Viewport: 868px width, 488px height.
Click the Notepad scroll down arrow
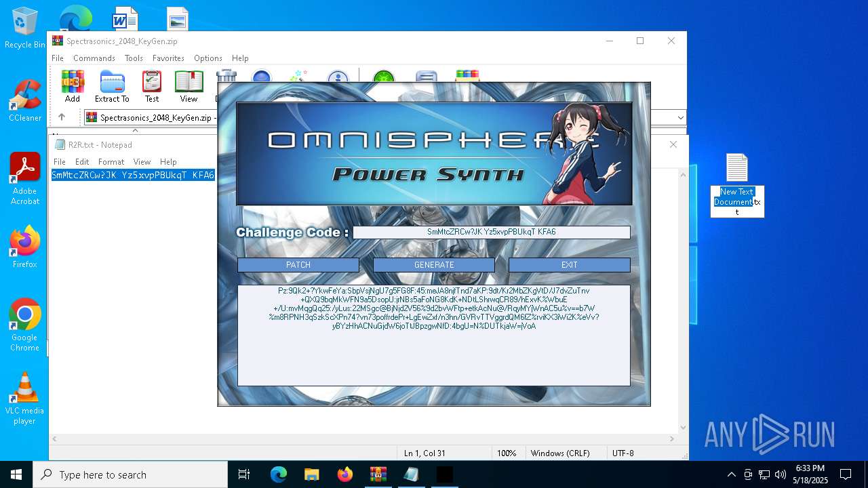[x=683, y=428]
